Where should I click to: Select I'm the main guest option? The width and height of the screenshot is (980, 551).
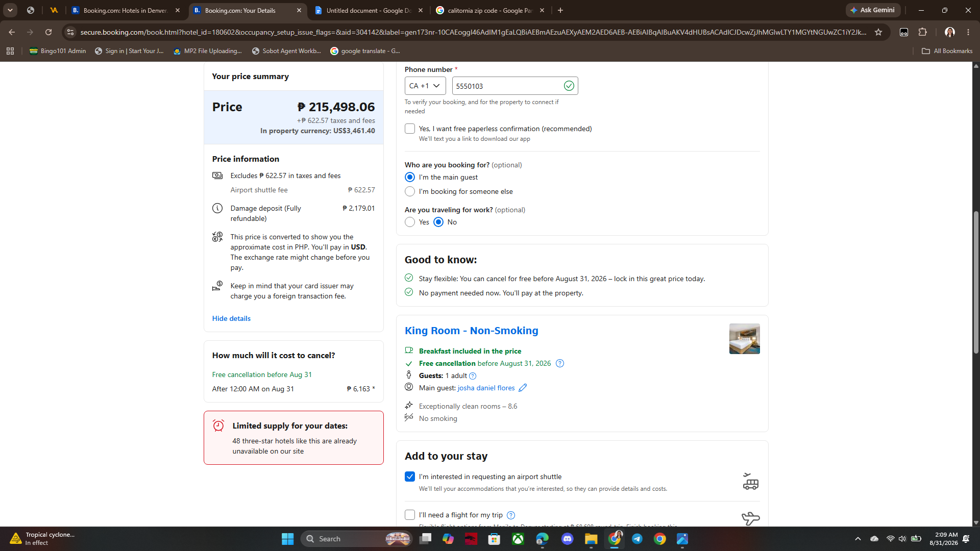click(x=410, y=177)
